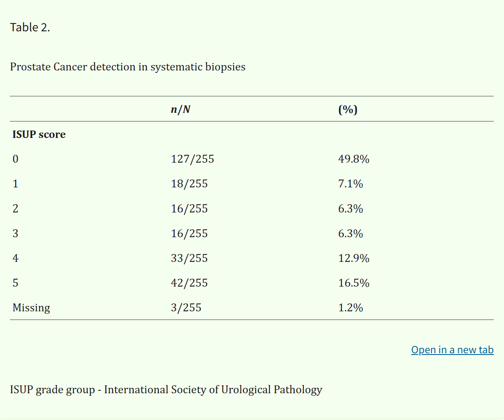Viewport: 504px width, 420px height.
Task: Select the (%) column header
Action: coord(348,110)
